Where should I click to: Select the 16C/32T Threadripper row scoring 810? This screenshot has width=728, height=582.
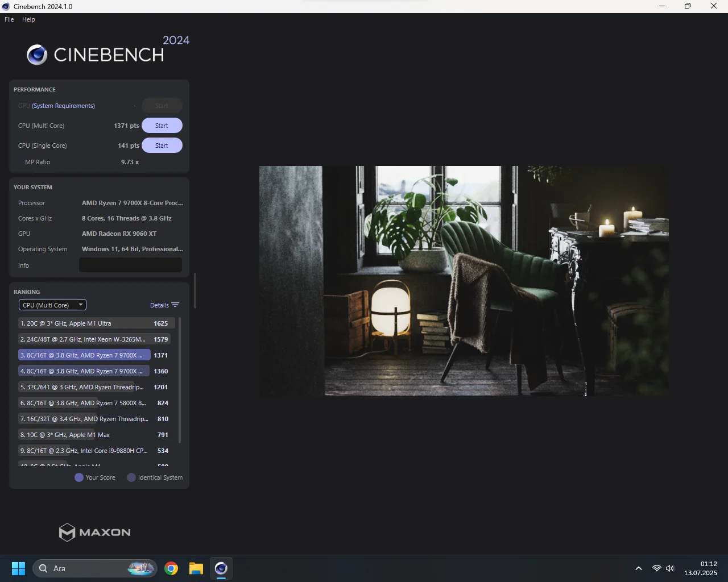point(94,419)
